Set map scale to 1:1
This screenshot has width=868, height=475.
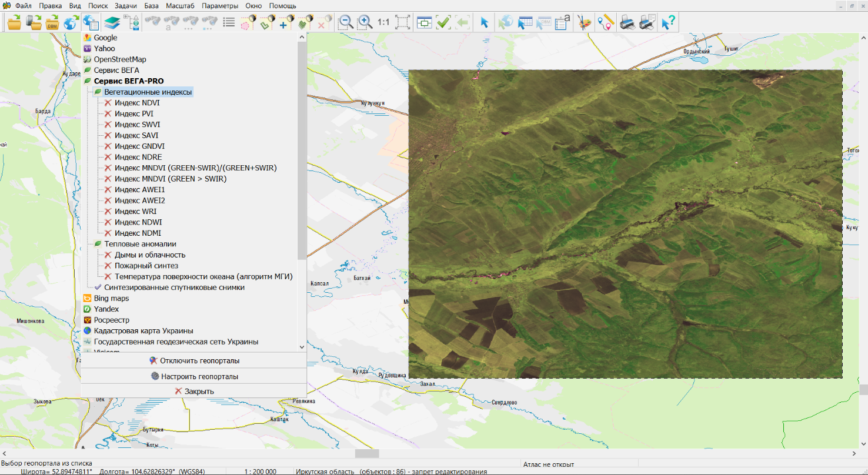(383, 22)
